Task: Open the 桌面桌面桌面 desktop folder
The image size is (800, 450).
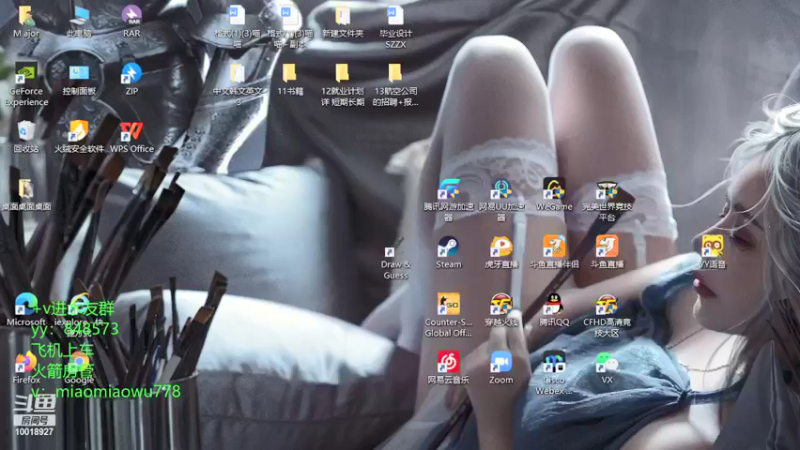Action: click(x=26, y=194)
